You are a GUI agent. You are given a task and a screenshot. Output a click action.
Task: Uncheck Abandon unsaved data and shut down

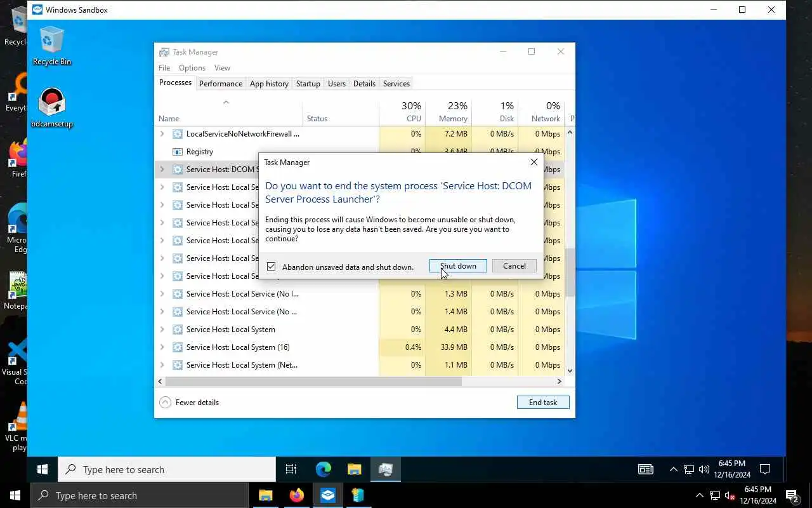tap(272, 267)
